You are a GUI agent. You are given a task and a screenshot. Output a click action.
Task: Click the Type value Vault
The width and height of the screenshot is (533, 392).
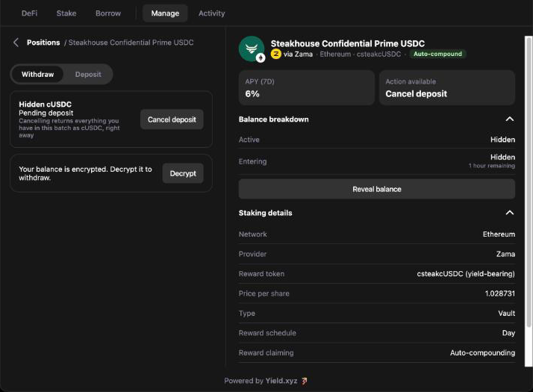(506, 313)
